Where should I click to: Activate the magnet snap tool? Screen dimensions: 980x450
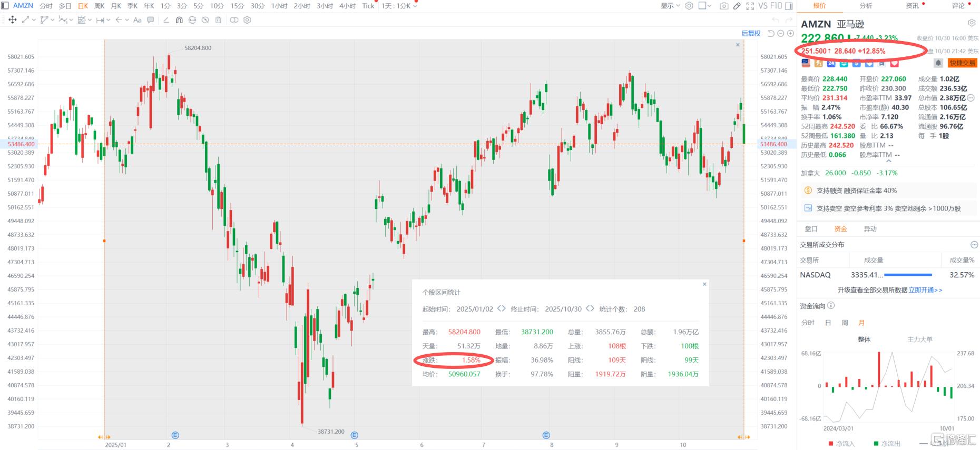179,20
